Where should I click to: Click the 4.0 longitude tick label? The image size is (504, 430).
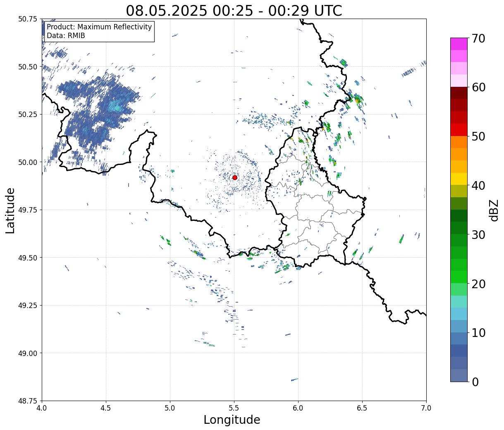click(x=42, y=408)
